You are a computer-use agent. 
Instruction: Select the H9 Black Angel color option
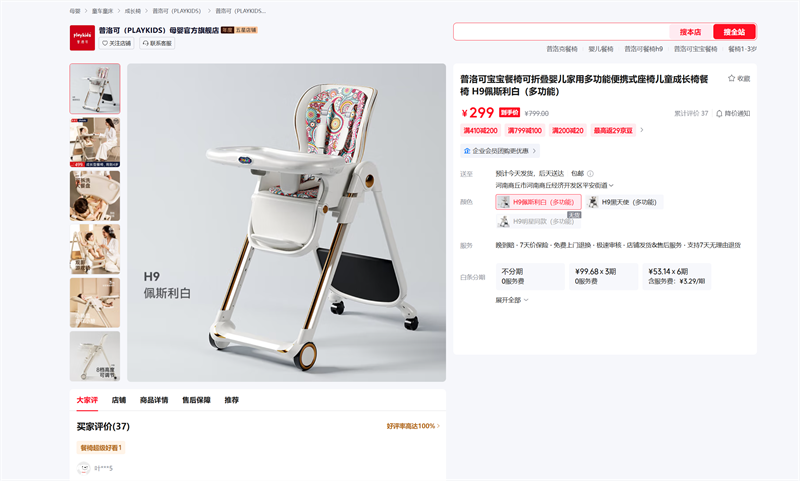coord(624,202)
